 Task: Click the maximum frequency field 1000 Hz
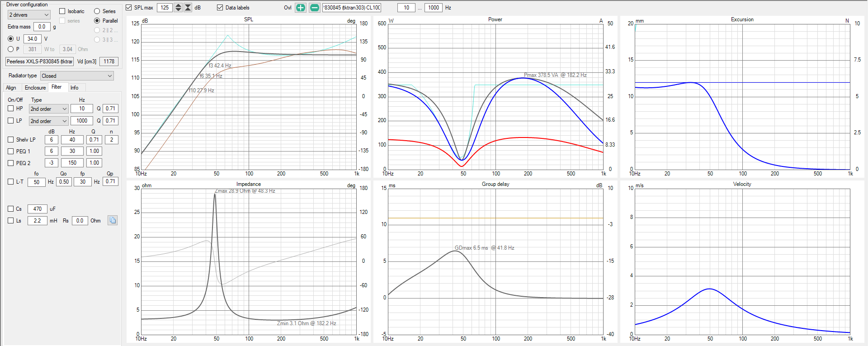coord(434,8)
